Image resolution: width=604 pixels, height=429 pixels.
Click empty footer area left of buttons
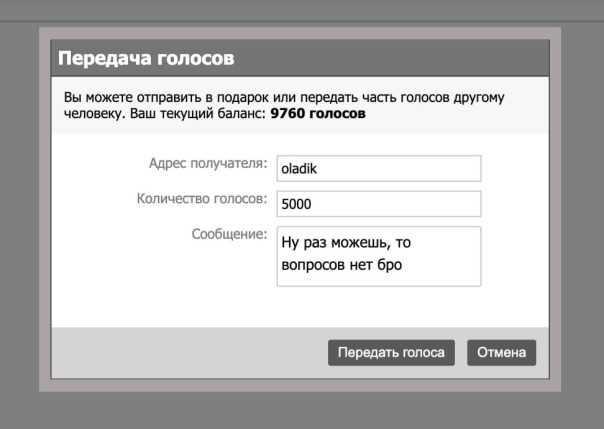click(180, 352)
